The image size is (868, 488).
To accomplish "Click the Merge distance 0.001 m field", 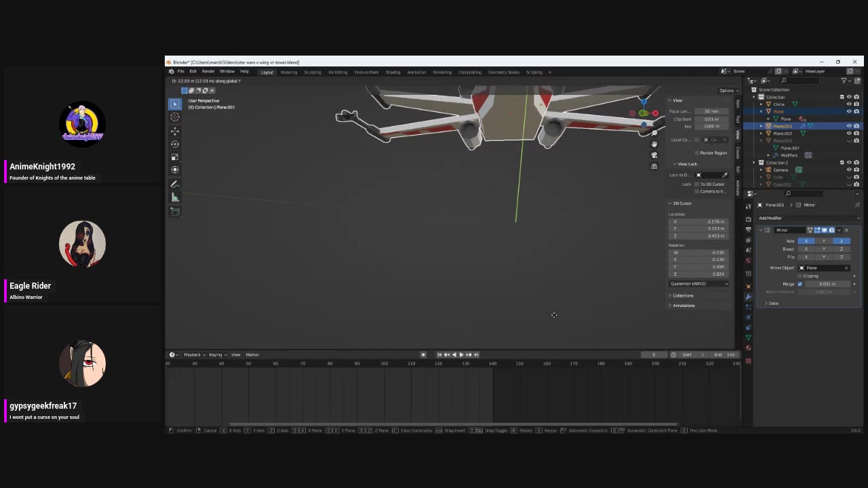I will (x=828, y=284).
